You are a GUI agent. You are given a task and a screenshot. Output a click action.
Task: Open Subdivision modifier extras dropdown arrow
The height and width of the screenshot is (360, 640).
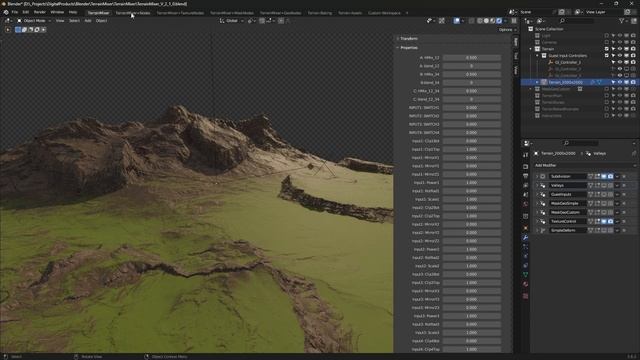pos(617,176)
